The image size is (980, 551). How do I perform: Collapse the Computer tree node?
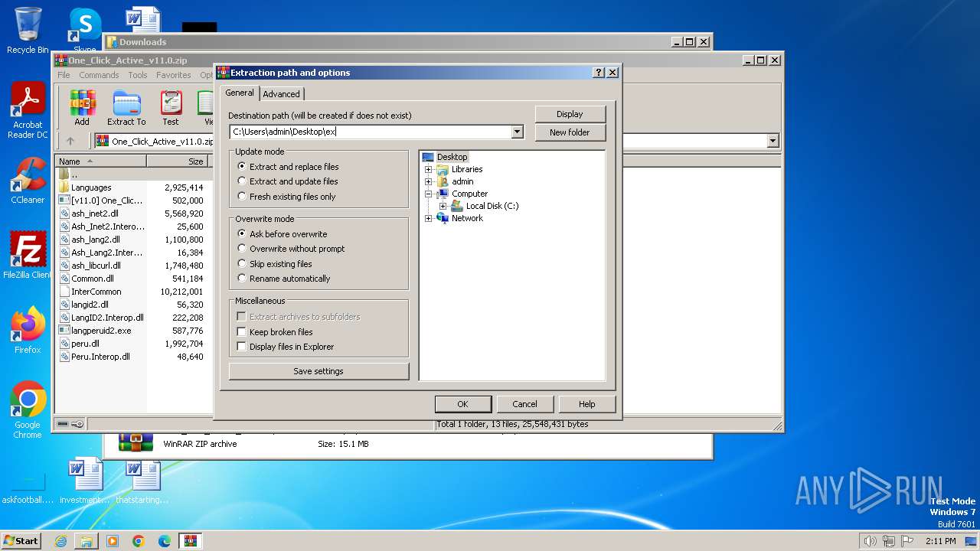(428, 194)
